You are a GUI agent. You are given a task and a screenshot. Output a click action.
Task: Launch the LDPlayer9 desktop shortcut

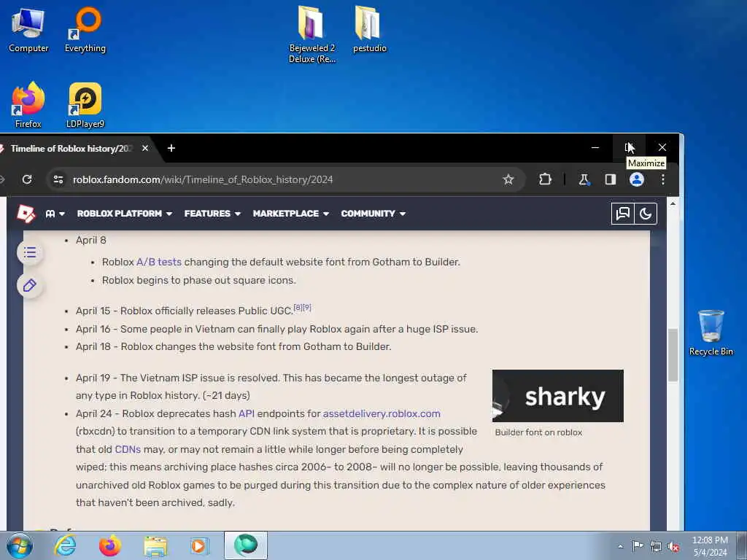pyautogui.click(x=85, y=105)
